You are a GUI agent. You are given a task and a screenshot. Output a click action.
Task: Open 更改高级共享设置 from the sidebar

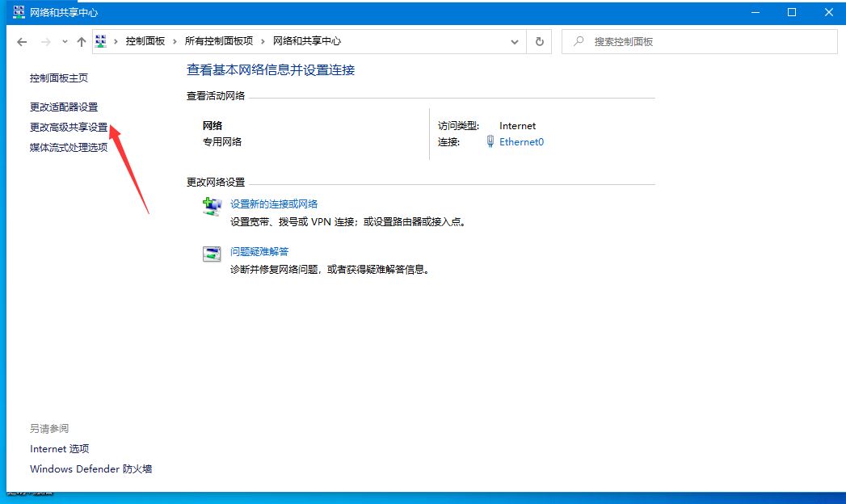[69, 127]
